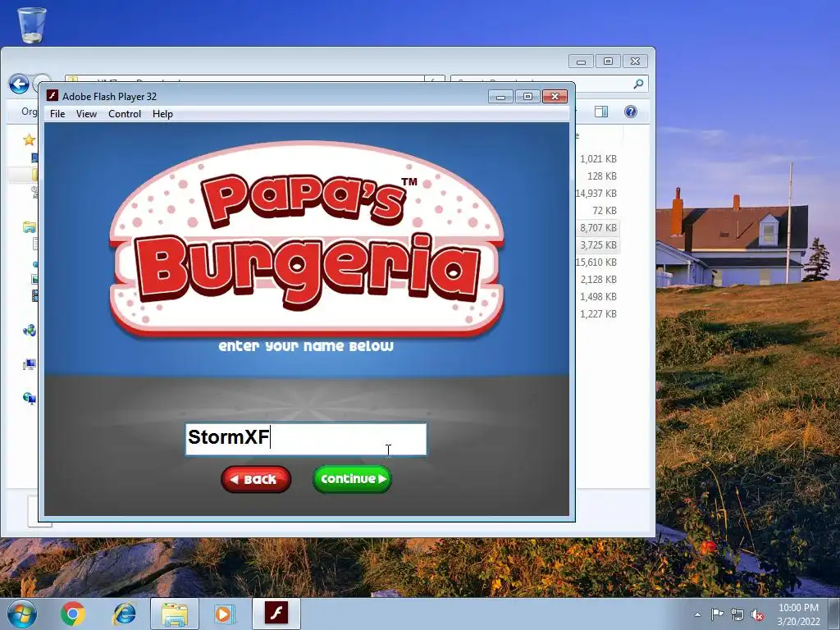Select the file row sized 8,707 KB

pos(598,228)
